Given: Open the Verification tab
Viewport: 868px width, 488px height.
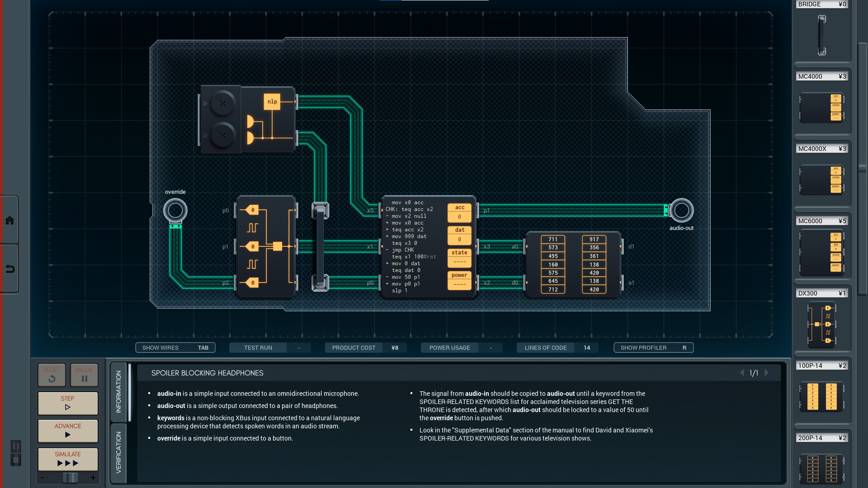Looking at the screenshot, I should [x=118, y=452].
